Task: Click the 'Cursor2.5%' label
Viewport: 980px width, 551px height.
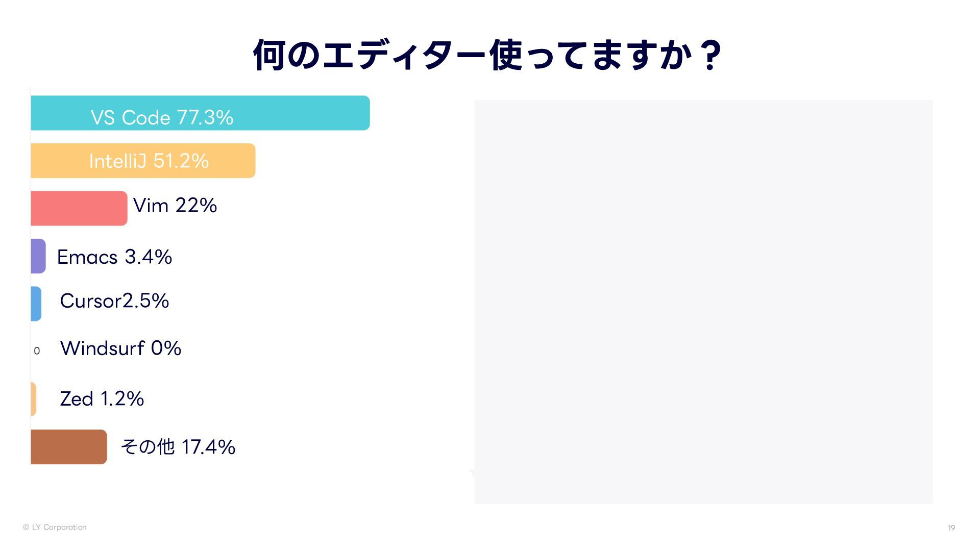Action: click(x=114, y=301)
